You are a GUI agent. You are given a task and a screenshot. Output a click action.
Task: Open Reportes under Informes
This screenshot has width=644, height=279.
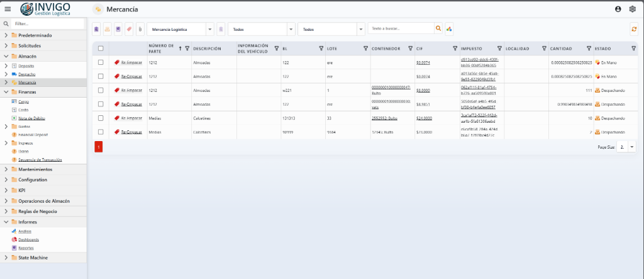(26, 248)
